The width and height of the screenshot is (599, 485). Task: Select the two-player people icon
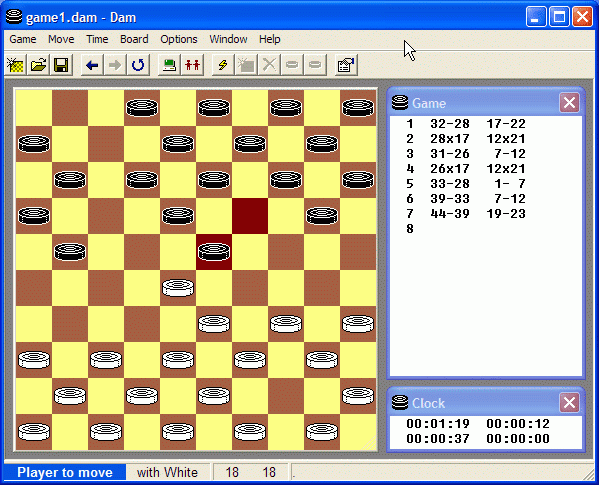(192, 65)
